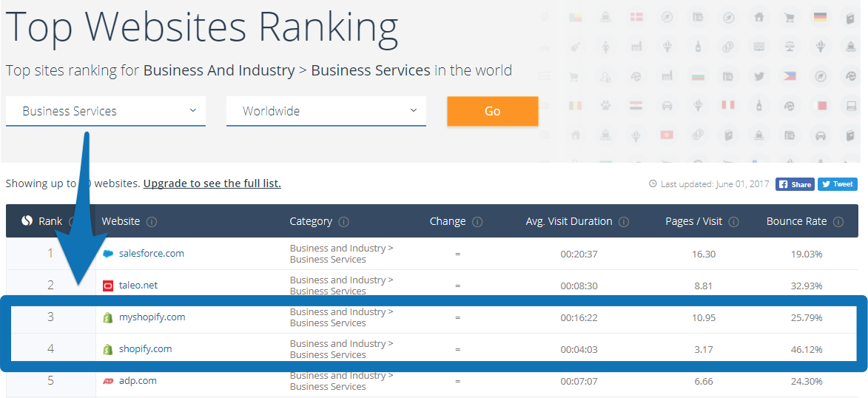Click the Top Websites Ranking heading
This screenshot has height=398, width=868.
202,27
